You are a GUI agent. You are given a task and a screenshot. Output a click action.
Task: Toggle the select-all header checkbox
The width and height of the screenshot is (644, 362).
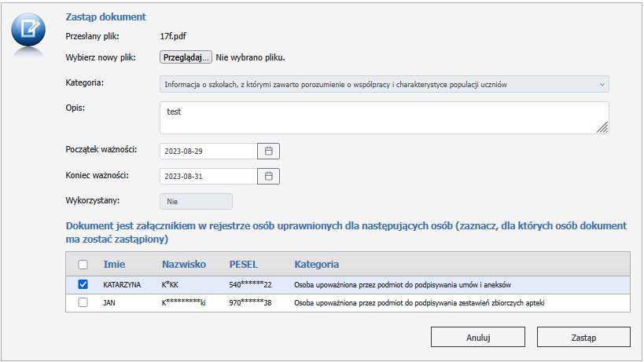click(83, 265)
